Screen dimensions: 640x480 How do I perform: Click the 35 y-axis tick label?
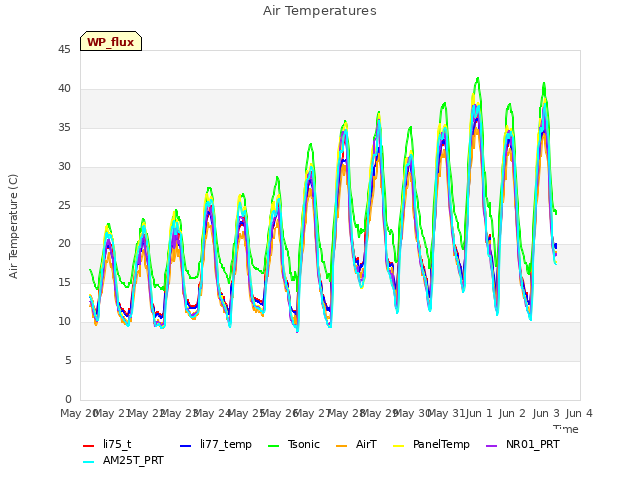point(64,128)
